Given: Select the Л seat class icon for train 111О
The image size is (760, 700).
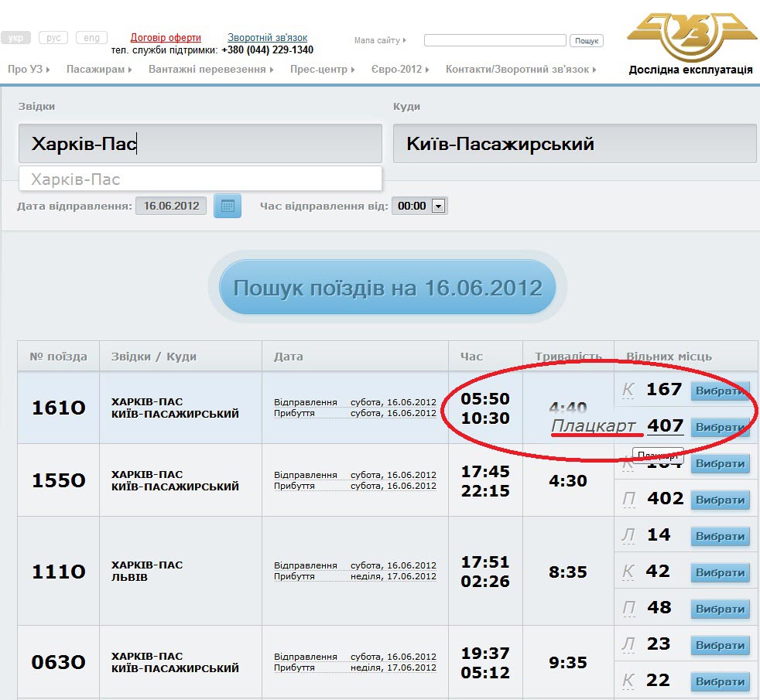Looking at the screenshot, I should (x=628, y=535).
